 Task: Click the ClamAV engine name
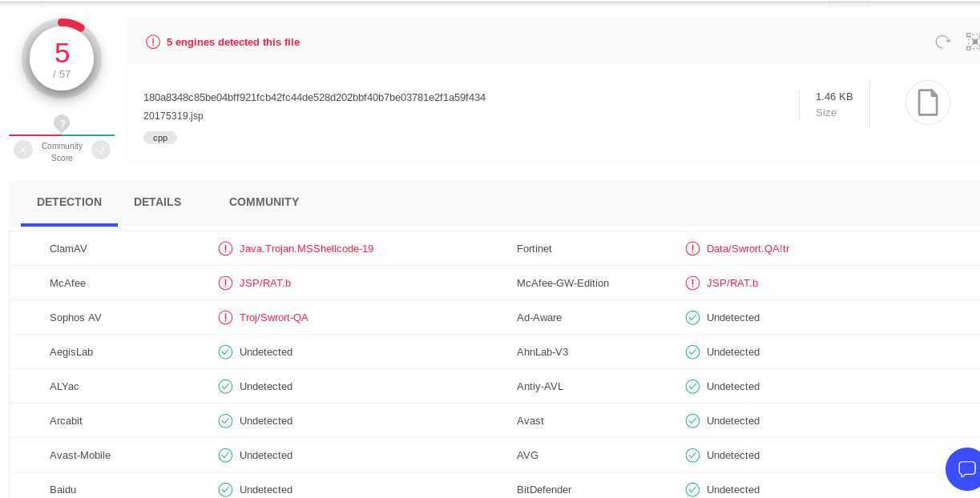tap(68, 249)
